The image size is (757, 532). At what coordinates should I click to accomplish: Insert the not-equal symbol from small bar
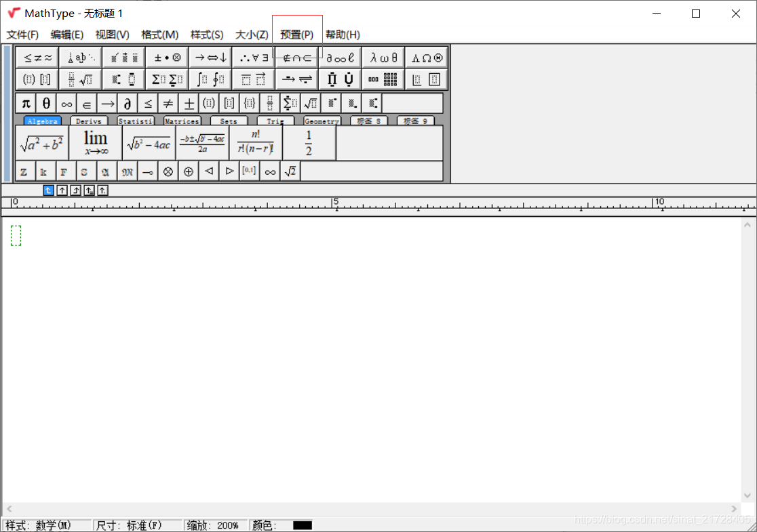pos(168,103)
